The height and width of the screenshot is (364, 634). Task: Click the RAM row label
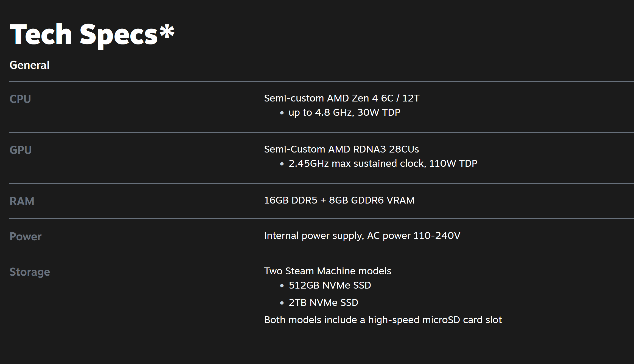coord(22,201)
